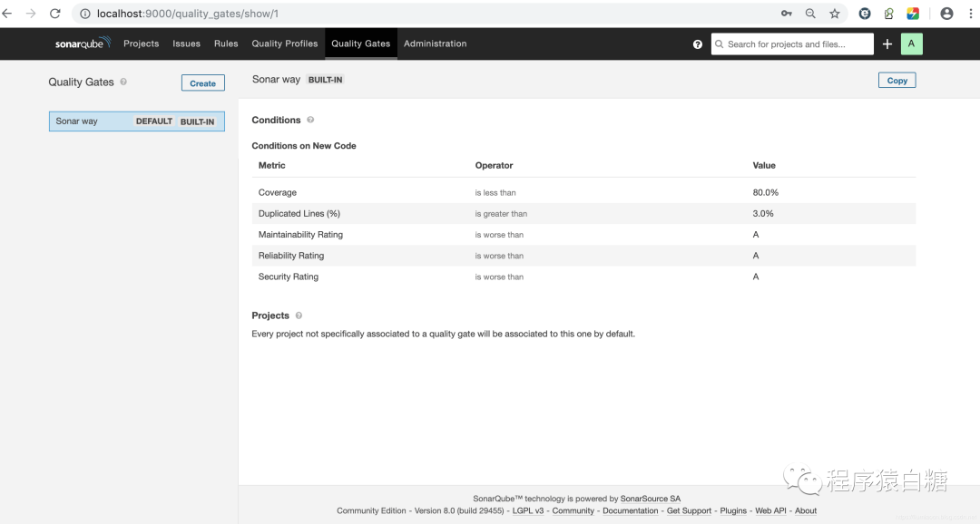Select the Quality Gates menu item
Screen dimensions: 980x524
[360, 44]
